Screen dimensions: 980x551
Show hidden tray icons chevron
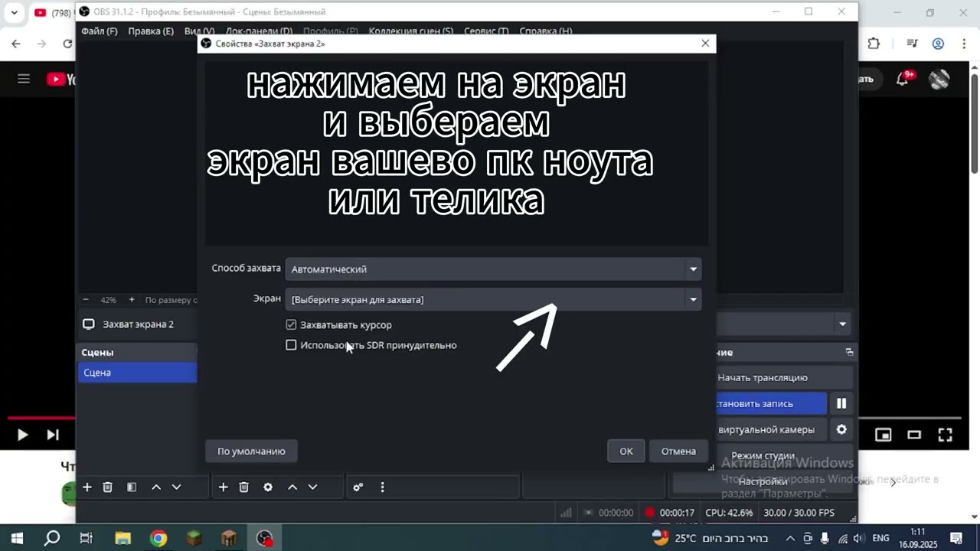(x=790, y=538)
